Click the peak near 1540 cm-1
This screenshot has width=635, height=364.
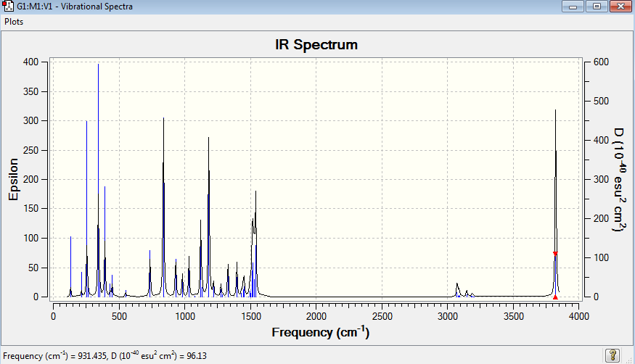pos(255,243)
